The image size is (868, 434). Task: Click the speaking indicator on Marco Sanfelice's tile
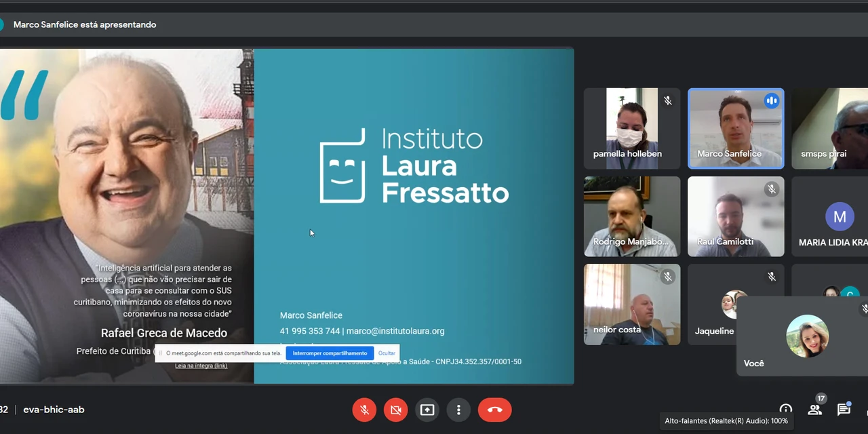(771, 101)
